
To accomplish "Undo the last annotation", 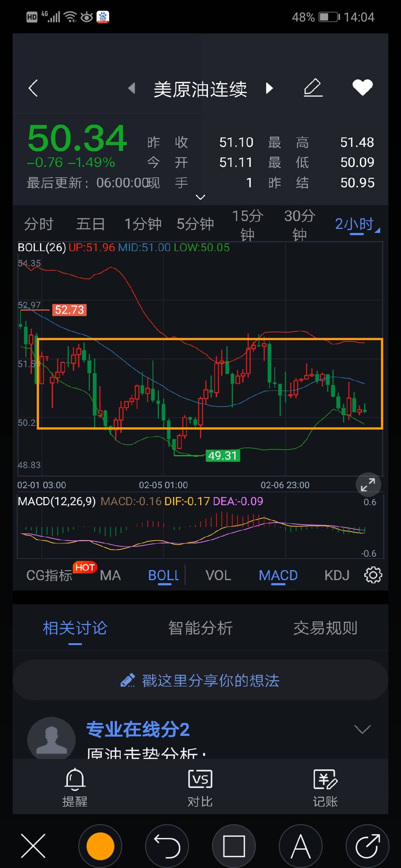I will pos(167,846).
